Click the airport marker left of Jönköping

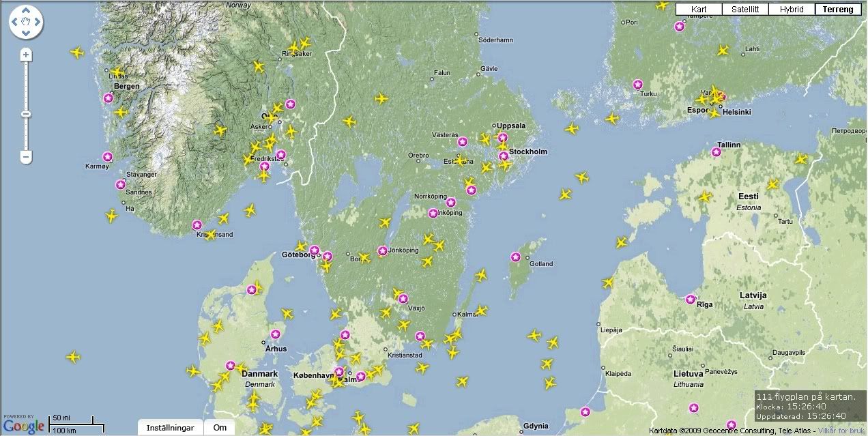pos(383,250)
